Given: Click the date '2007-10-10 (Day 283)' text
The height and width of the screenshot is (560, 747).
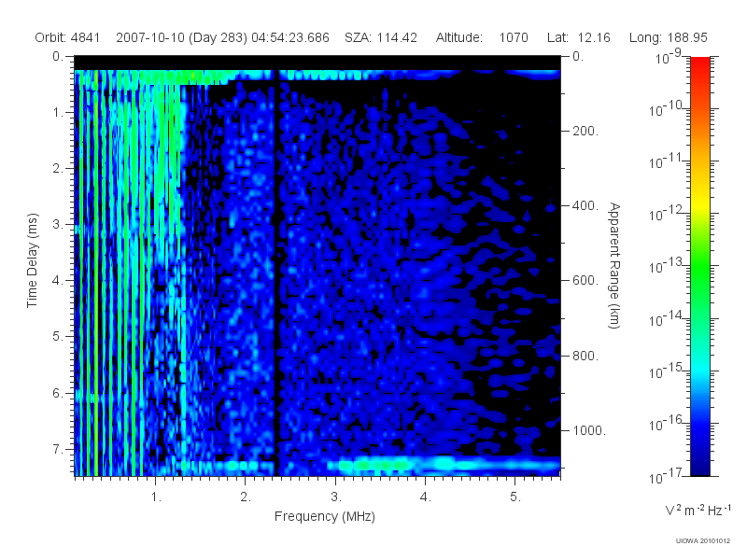Looking at the screenshot, I should coord(181,37).
